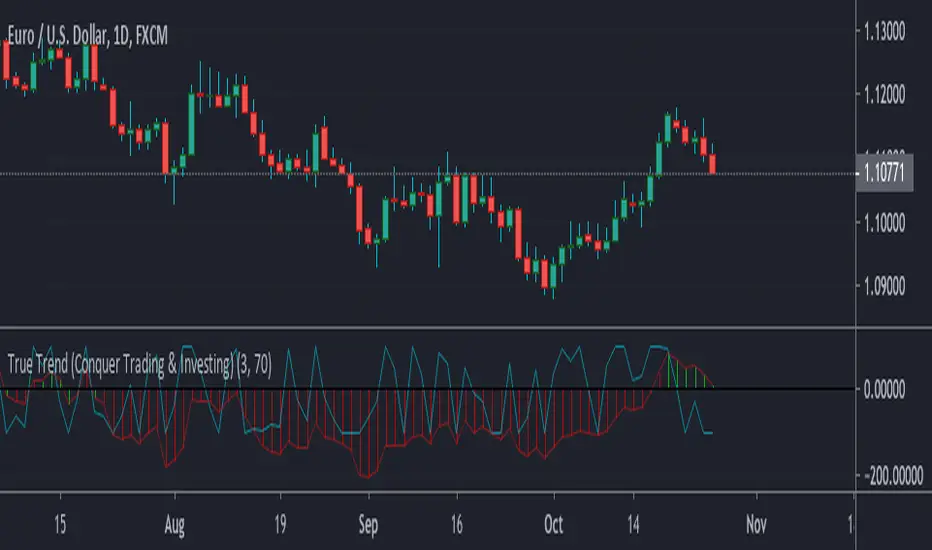The height and width of the screenshot is (550, 932).
Task: Click the 0.00000 indicator axis label
Action: [x=884, y=390]
